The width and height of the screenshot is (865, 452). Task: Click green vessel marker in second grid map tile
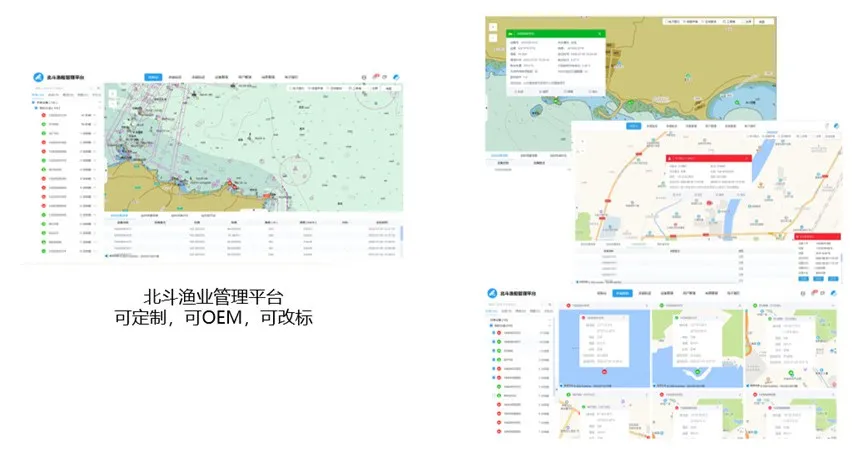point(697,372)
